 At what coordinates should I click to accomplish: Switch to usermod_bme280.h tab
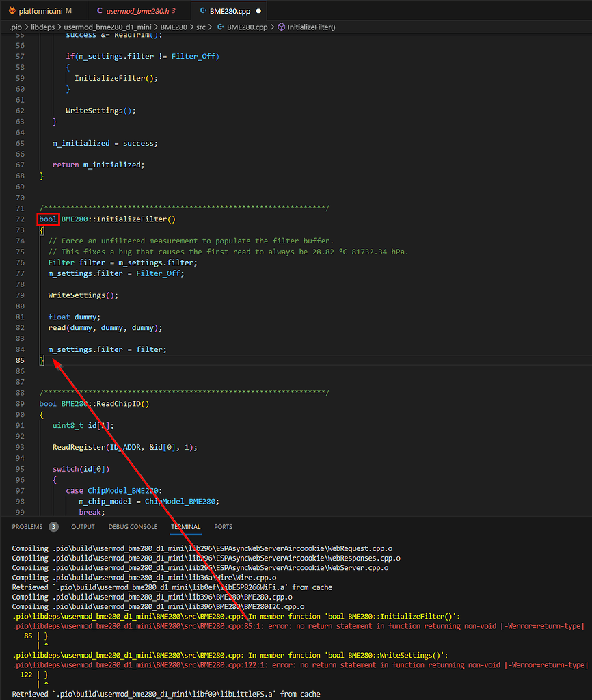coord(137,11)
